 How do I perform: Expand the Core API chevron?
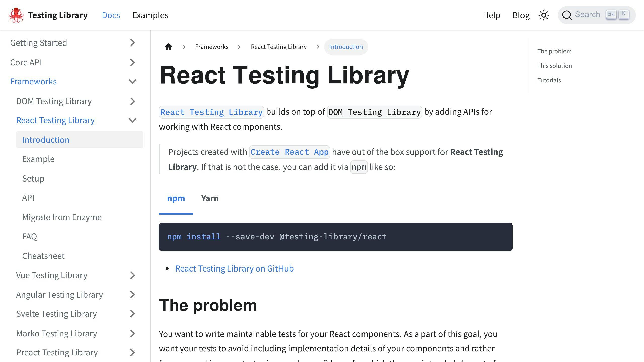coord(132,62)
